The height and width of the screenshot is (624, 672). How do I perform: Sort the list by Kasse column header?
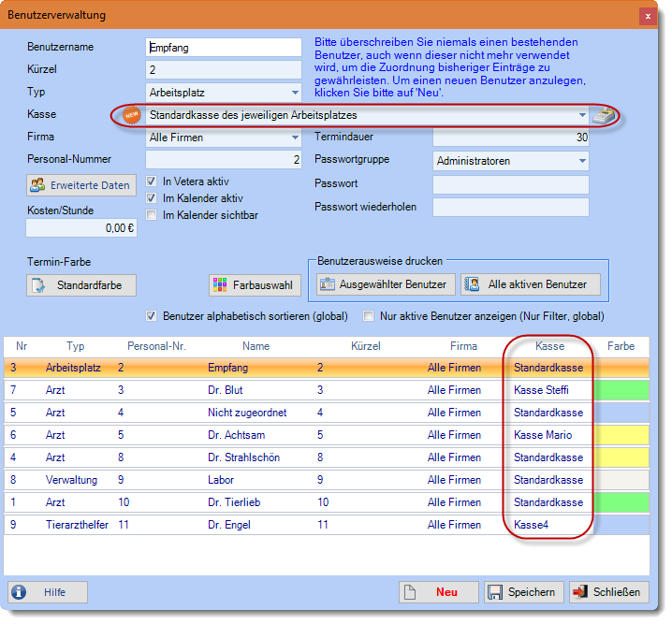click(x=550, y=346)
